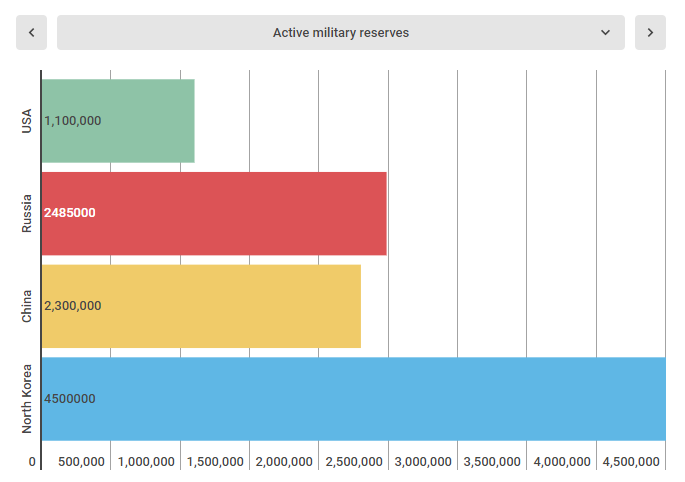This screenshot has width=685, height=482.
Task: Click the 2,000,000 axis tick label
Action: point(284,461)
